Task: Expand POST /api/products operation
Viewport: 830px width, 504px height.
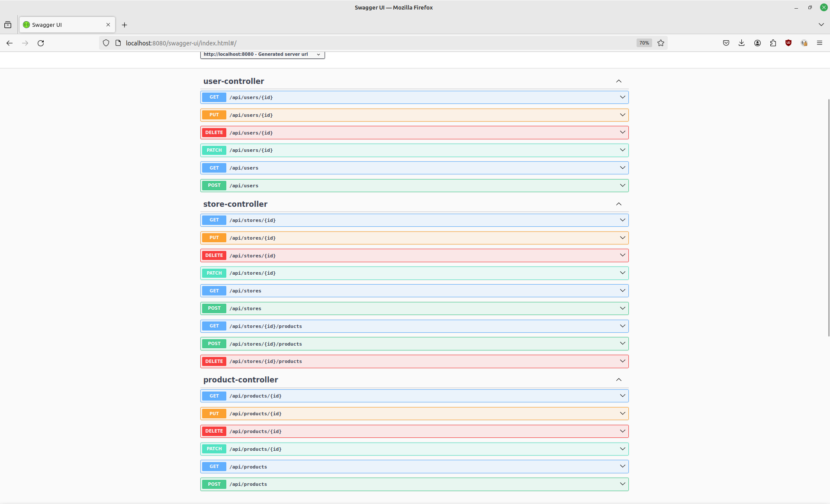Action: tap(415, 484)
